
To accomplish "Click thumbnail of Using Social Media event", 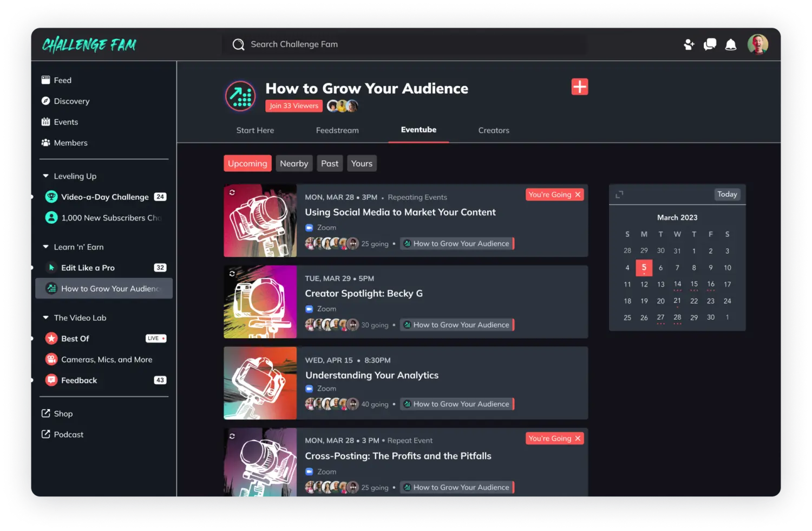I will tap(260, 221).
